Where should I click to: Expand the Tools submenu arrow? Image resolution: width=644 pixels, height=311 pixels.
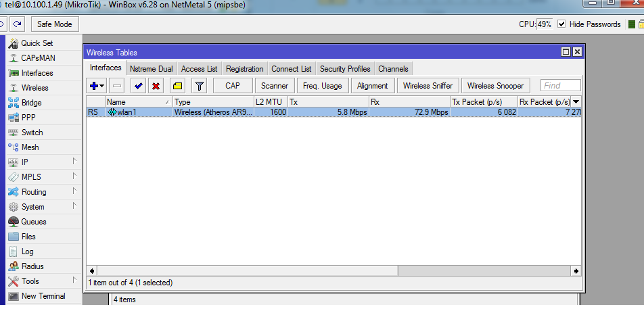click(74, 280)
